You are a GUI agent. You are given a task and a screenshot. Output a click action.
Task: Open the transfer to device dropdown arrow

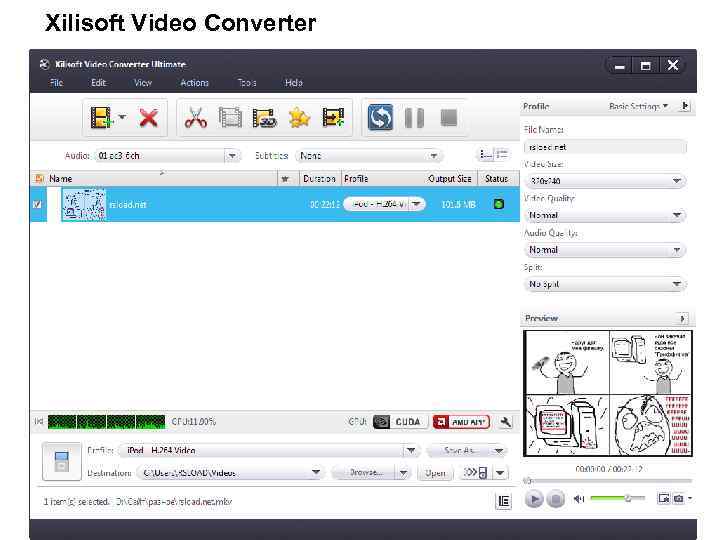click(501, 472)
